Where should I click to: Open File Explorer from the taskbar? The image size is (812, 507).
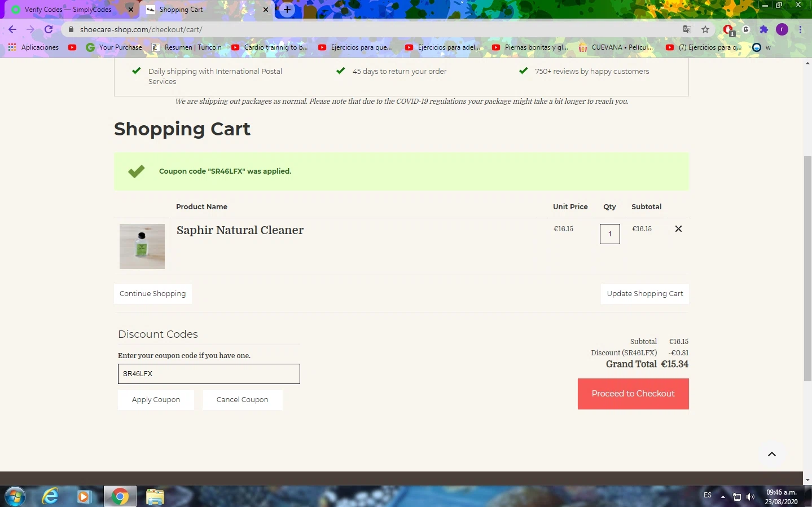[155, 496]
